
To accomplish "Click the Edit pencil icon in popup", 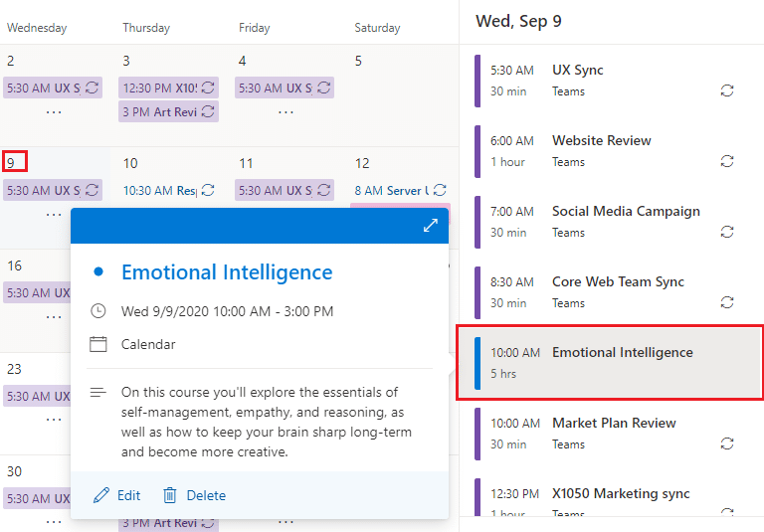I will pos(101,495).
